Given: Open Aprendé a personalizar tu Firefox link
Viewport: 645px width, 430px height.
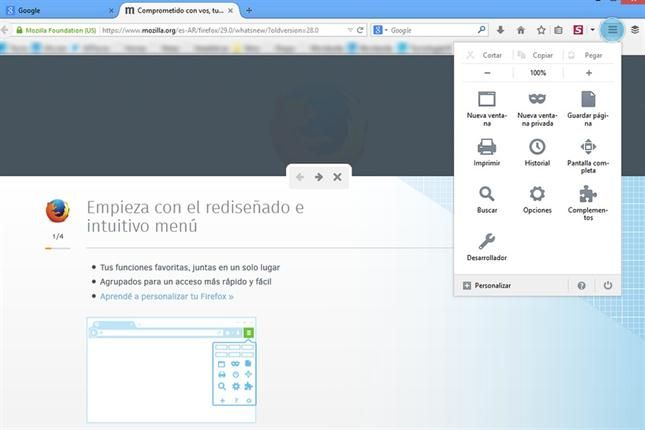Looking at the screenshot, I should [167, 296].
